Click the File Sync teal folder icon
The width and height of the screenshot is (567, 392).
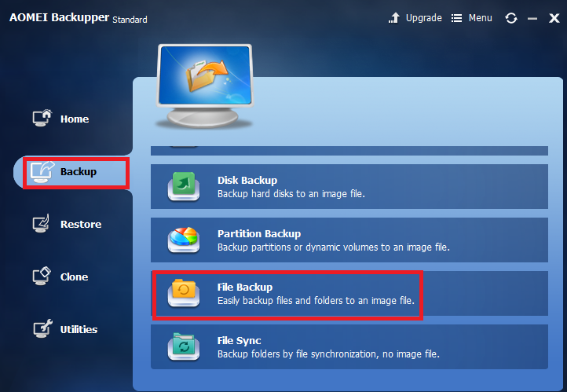[x=184, y=346]
